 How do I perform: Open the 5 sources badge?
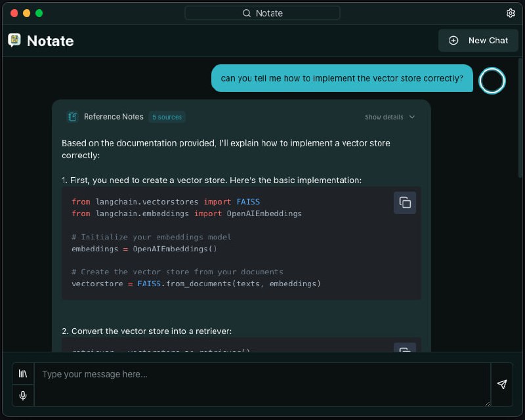click(167, 117)
